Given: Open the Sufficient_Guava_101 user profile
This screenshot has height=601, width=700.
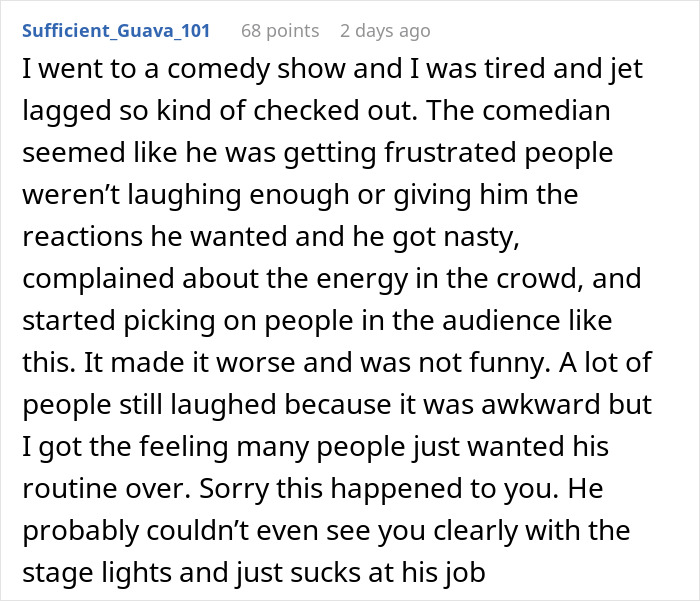Looking at the screenshot, I should [116, 31].
